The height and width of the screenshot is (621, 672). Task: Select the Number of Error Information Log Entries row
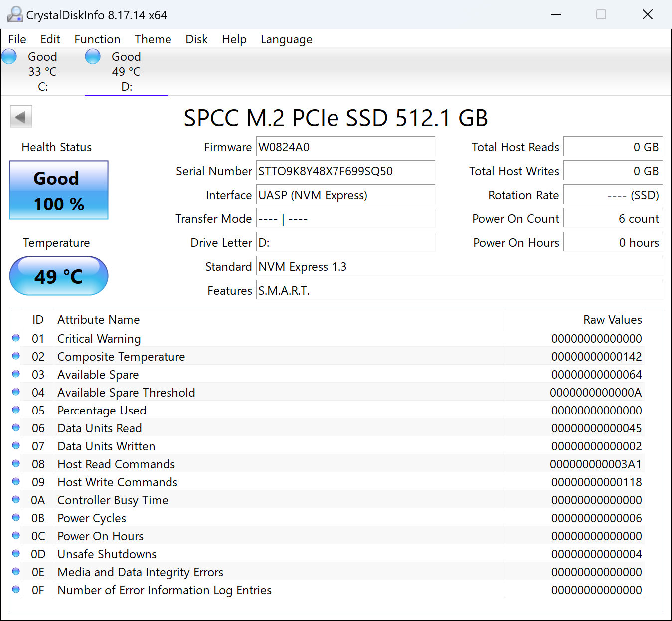[x=328, y=590]
